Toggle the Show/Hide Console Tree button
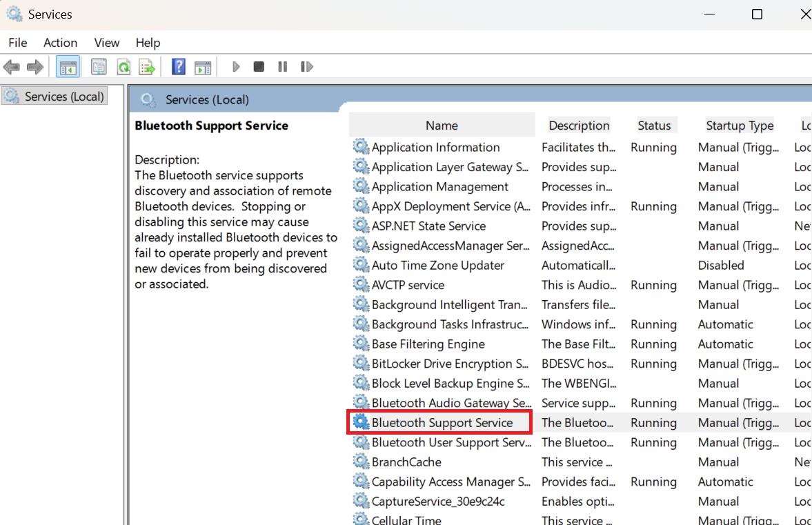Image resolution: width=812 pixels, height=525 pixels. (x=68, y=67)
